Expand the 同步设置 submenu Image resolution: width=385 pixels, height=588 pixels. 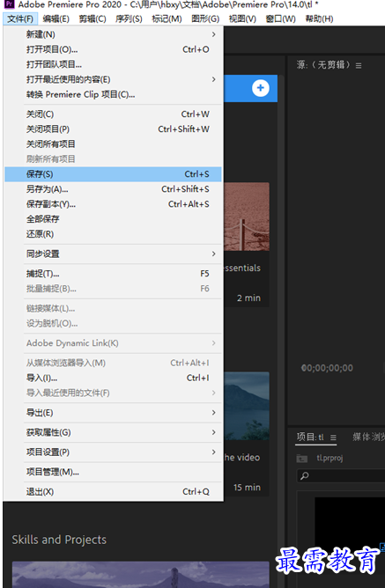[113, 254]
